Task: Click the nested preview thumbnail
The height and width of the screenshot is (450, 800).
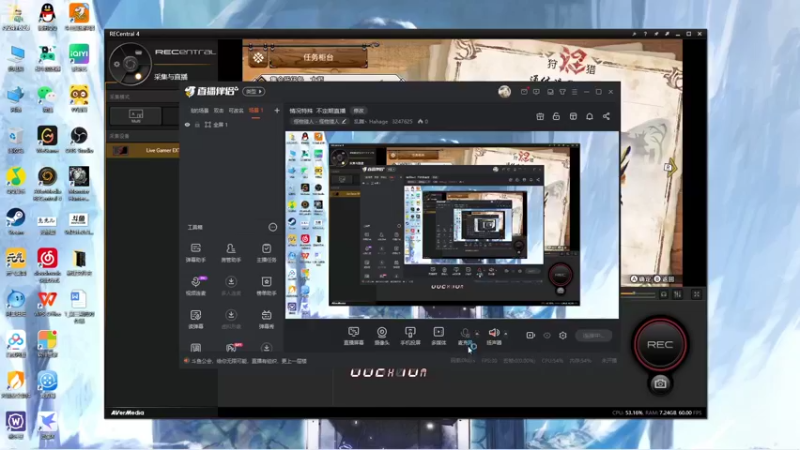Action: coord(452,225)
